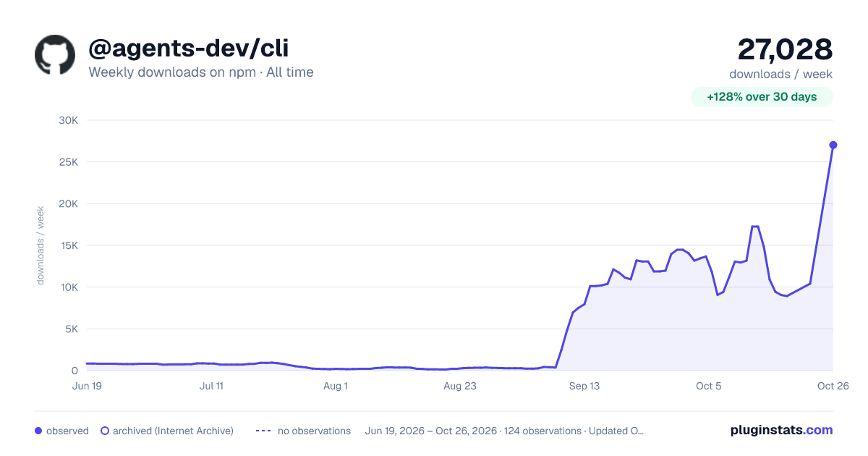Click the date range and observations footer text

coord(504,431)
